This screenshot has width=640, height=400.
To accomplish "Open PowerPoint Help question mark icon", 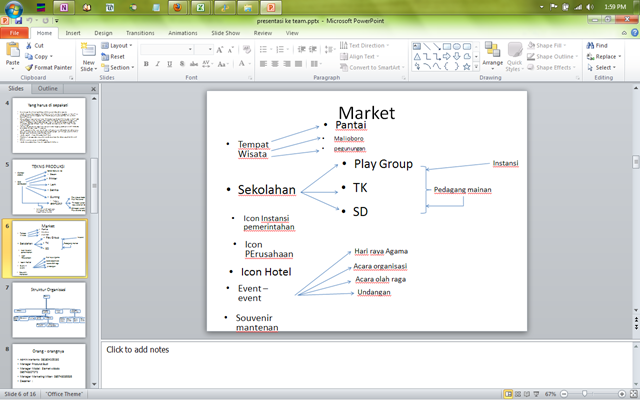I will point(635,33).
